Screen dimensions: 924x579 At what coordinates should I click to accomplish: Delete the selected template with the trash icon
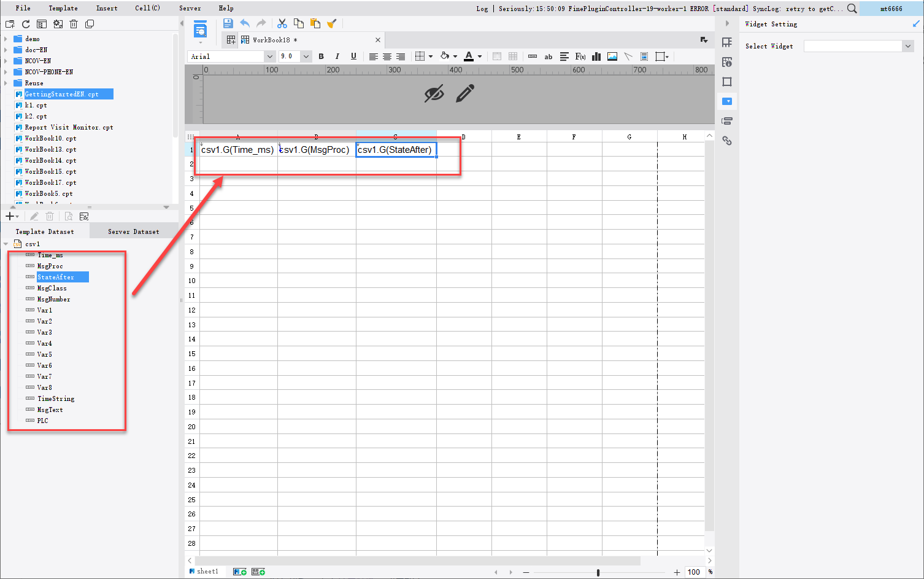pos(74,24)
